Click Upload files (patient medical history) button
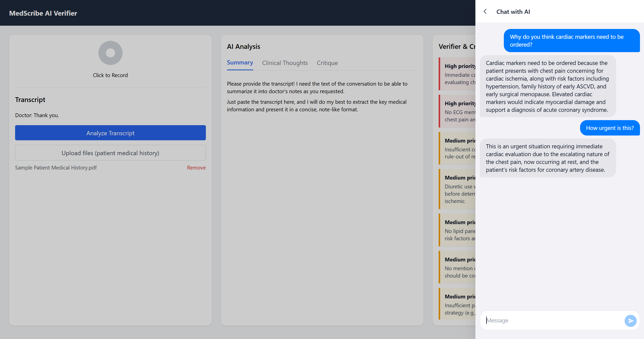 click(110, 153)
